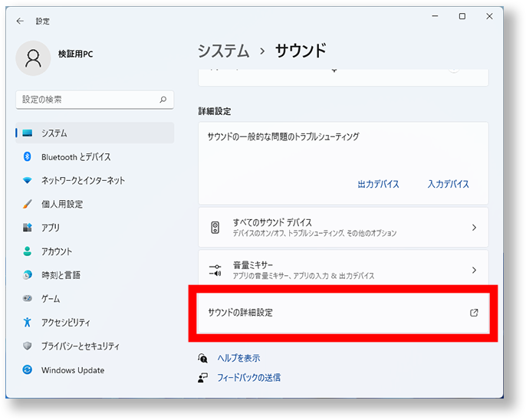
Task: Click the ヘルプを表示 link
Action: [238, 359]
